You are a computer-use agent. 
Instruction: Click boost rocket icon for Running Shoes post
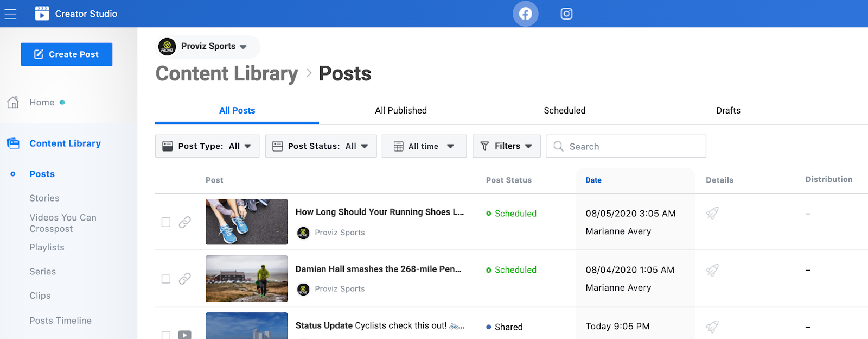pos(712,213)
